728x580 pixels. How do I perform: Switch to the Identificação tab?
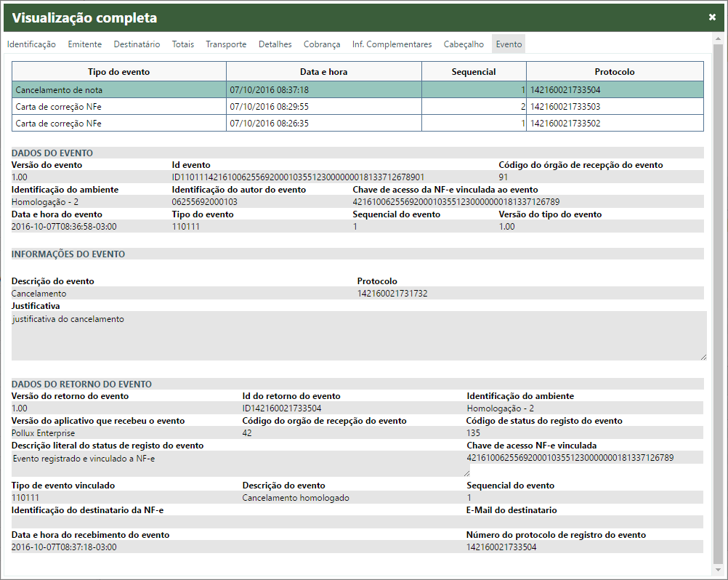[x=31, y=44]
